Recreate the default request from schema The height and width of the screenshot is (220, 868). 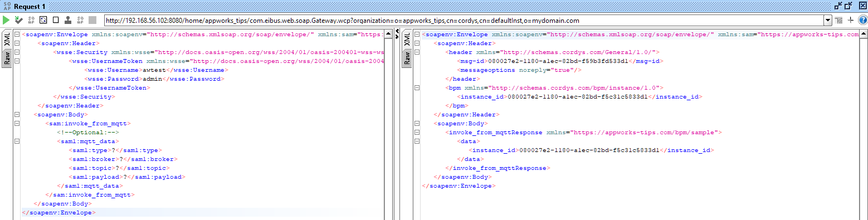pyautogui.click(x=43, y=20)
